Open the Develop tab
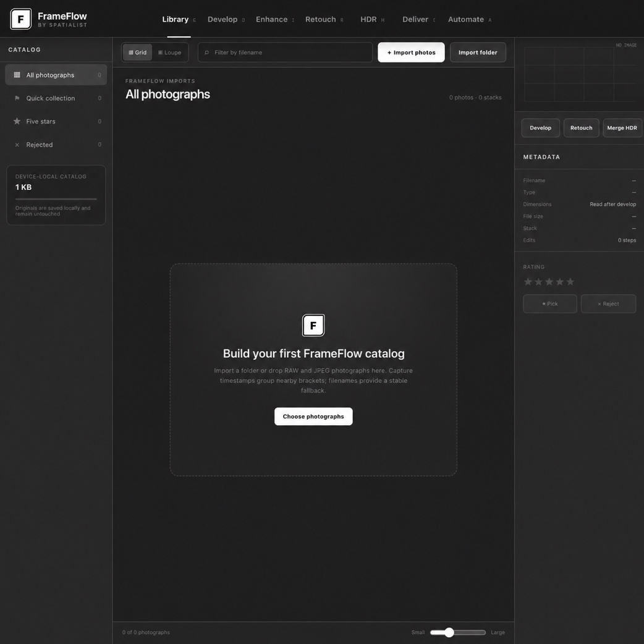 tap(226, 19)
